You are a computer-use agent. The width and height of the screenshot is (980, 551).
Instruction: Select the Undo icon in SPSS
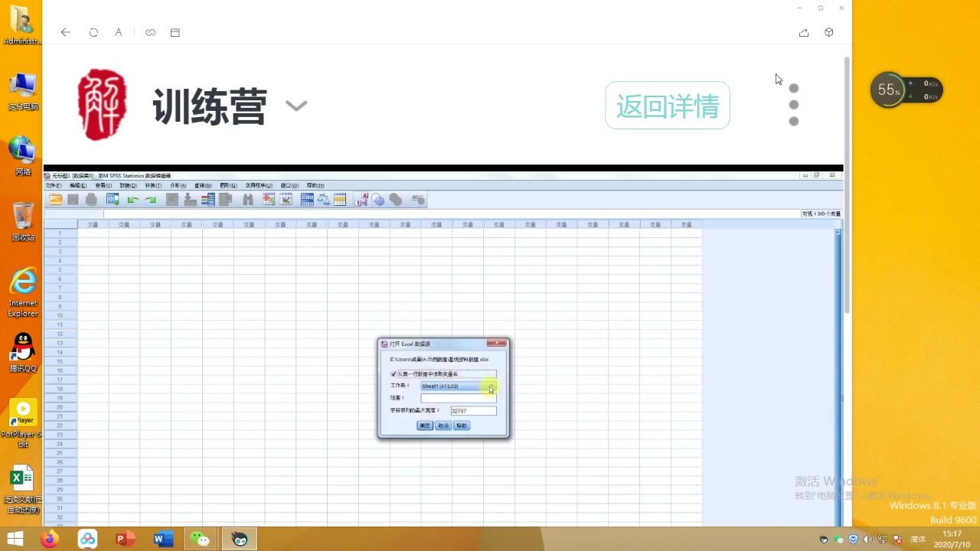tap(132, 199)
